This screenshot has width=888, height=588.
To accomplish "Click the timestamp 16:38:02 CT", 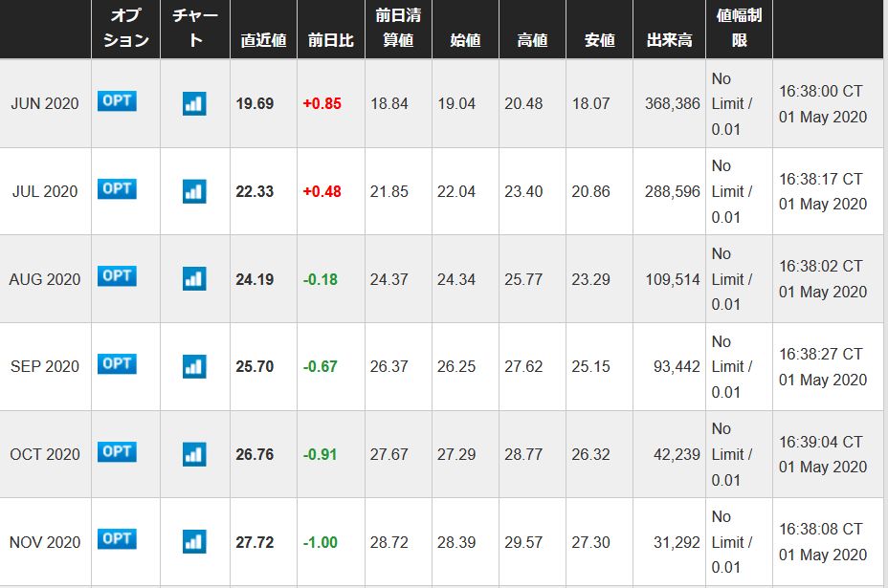I will [x=821, y=266].
